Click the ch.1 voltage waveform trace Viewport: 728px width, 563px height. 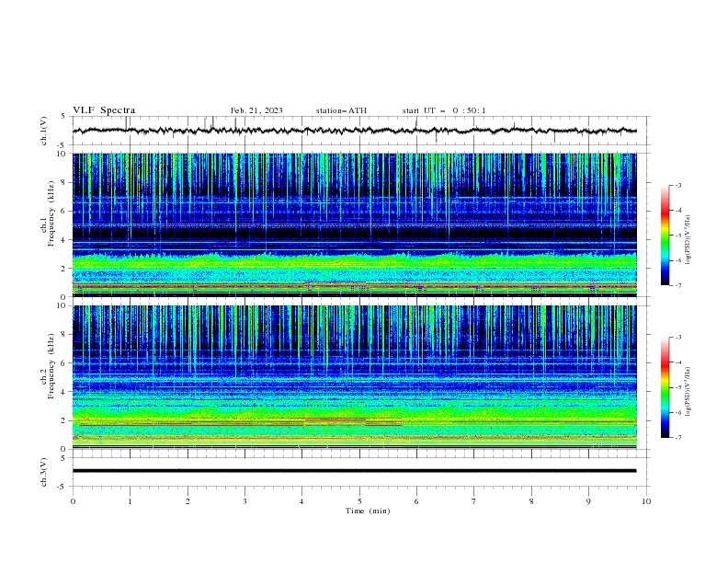[x=354, y=131]
